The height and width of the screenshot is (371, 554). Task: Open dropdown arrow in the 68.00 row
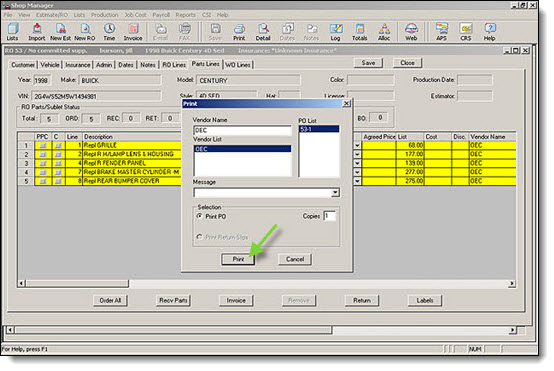coord(357,145)
